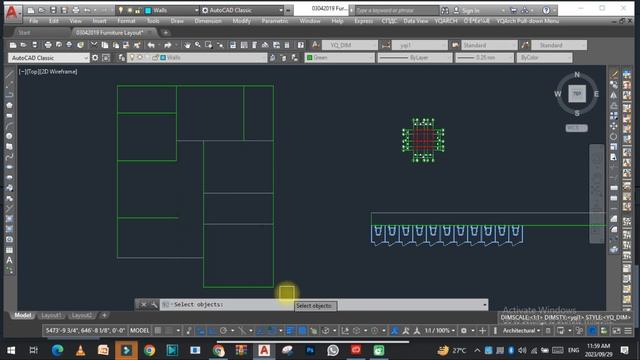This screenshot has width=640, height=360.
Task: Click the Customization menu icon in status bar
Action: (x=628, y=330)
